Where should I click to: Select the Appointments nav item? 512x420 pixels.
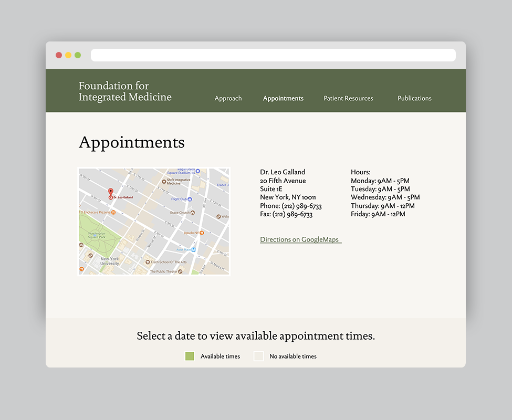coord(283,98)
